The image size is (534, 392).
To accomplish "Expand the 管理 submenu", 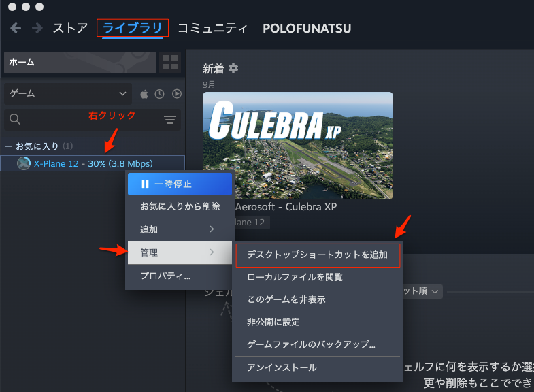I will [x=180, y=252].
